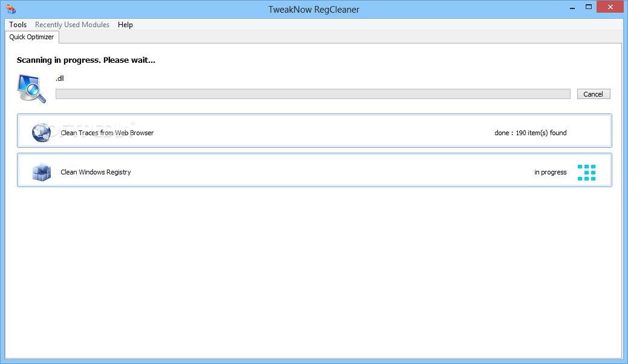Image resolution: width=628 pixels, height=364 pixels.
Task: Cancel the scan in progress
Action: (x=593, y=94)
